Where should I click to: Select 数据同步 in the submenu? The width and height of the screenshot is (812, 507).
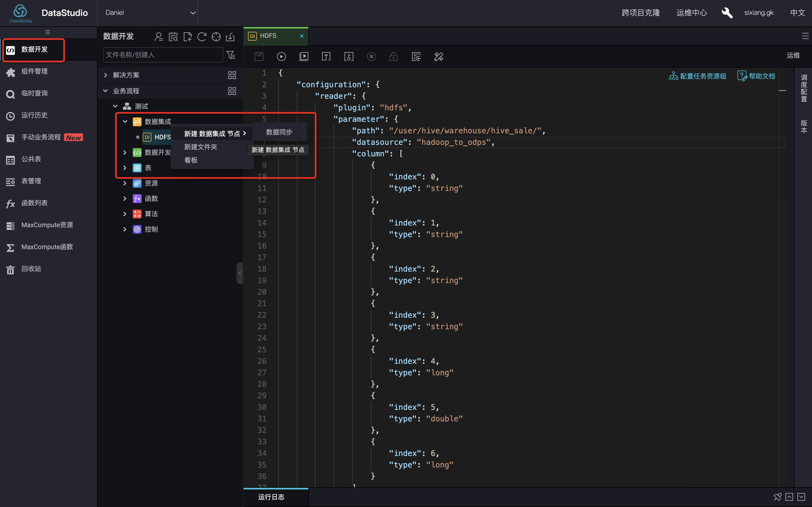(279, 132)
